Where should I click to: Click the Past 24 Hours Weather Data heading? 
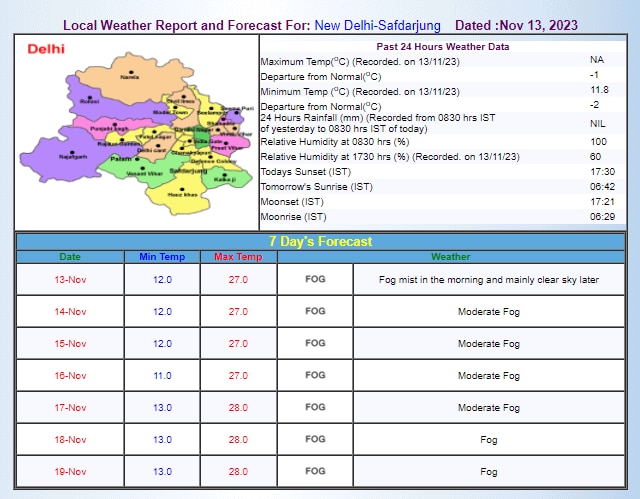point(442,47)
